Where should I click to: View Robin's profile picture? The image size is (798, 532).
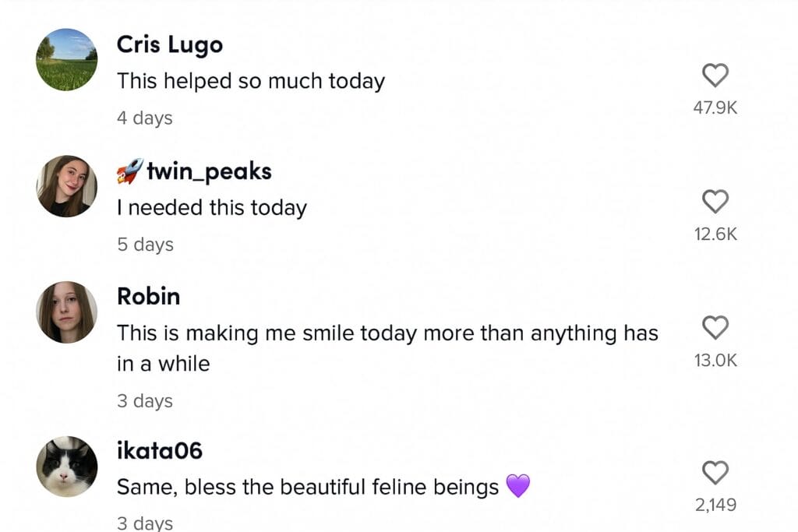(67, 312)
